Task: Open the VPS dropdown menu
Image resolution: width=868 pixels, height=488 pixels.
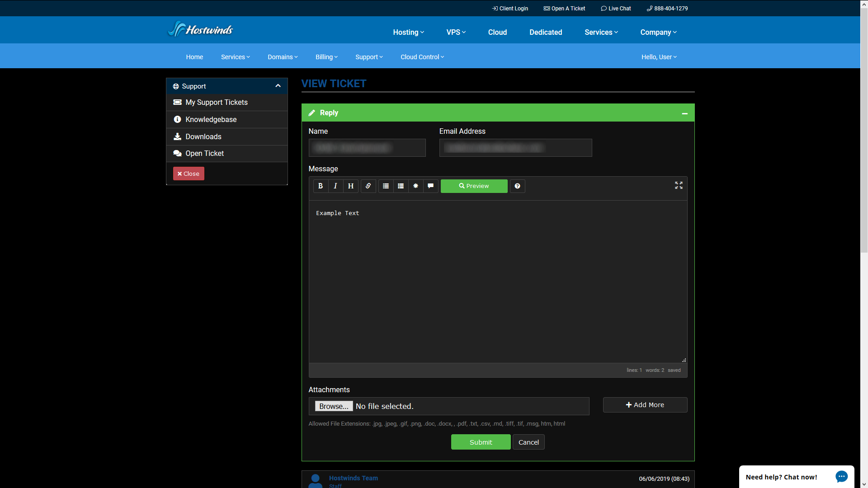Action: click(x=456, y=32)
